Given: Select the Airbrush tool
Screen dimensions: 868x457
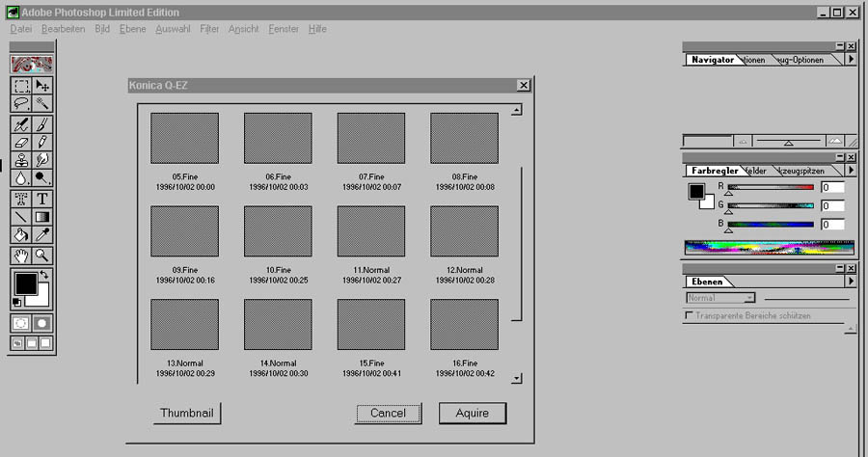Looking at the screenshot, I should coord(21,124).
